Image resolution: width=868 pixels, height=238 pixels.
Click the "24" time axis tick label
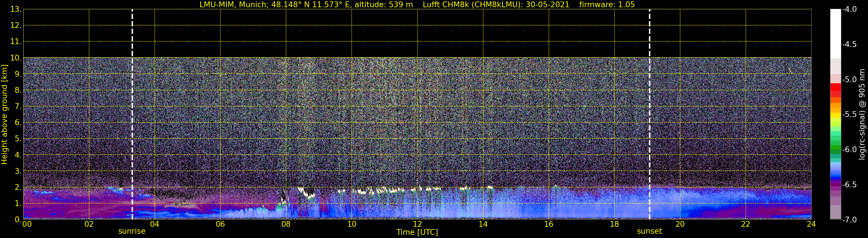pos(811,224)
